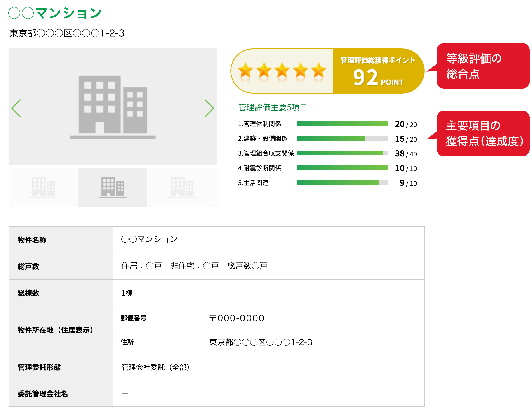Select the middle building thumbnail
This screenshot has height=415, width=532.
point(112,188)
